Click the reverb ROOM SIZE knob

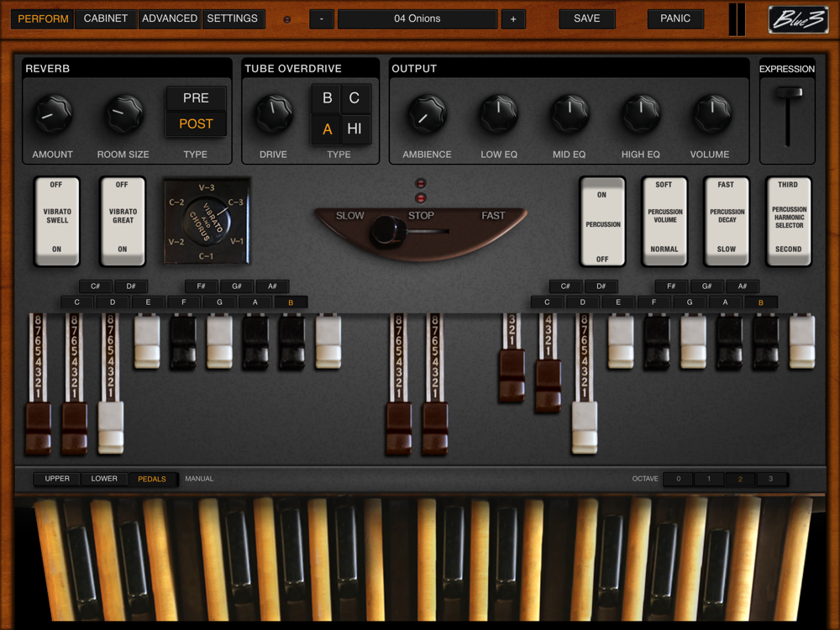pyautogui.click(x=124, y=114)
